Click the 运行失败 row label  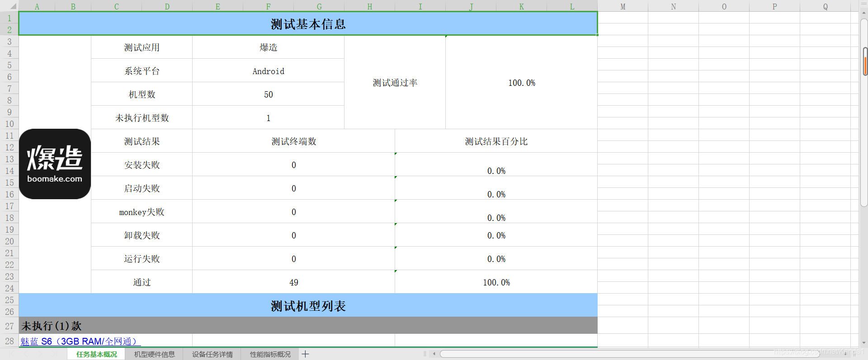point(142,258)
